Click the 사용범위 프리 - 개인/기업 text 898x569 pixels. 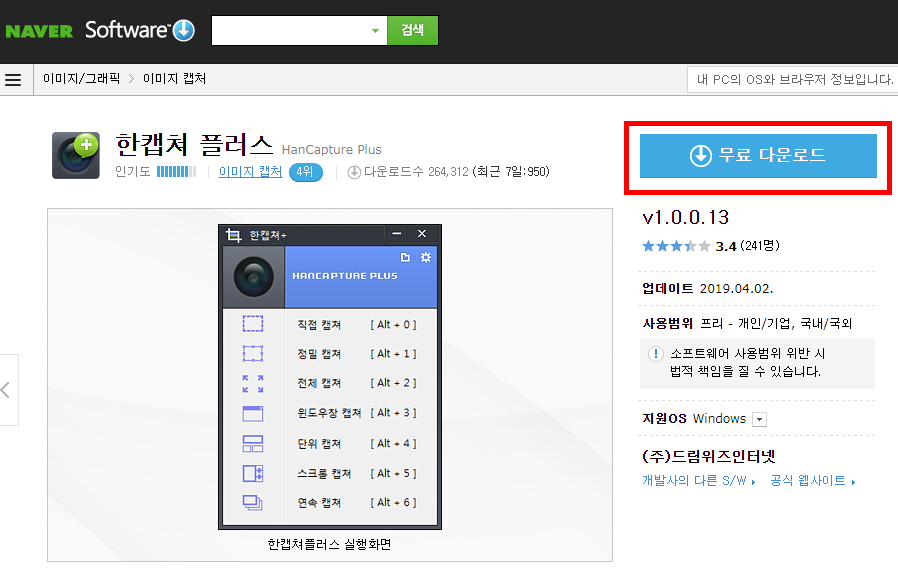(747, 323)
